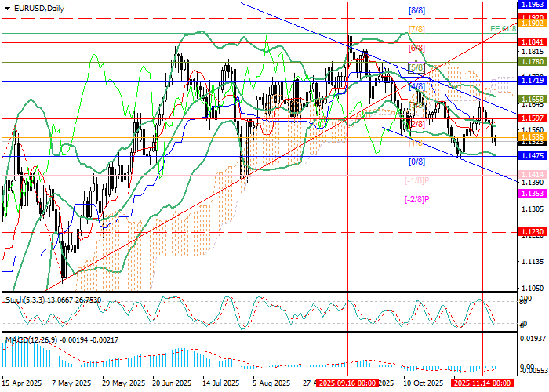Click the [0/8] Murrey level label
The width and height of the screenshot is (549, 392).
(x=416, y=162)
